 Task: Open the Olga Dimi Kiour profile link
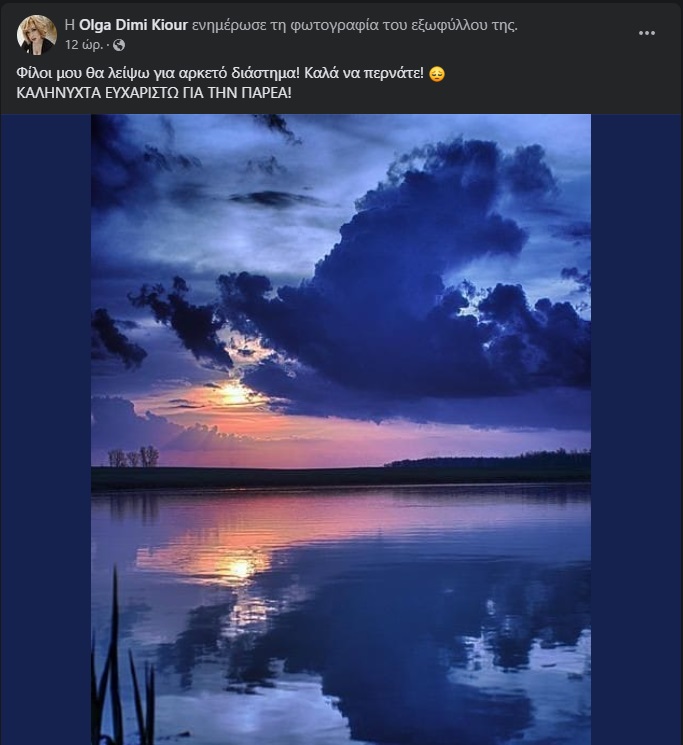point(137,26)
